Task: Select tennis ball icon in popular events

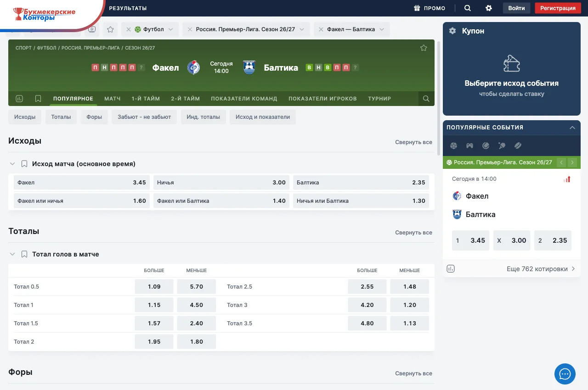Action: point(486,146)
